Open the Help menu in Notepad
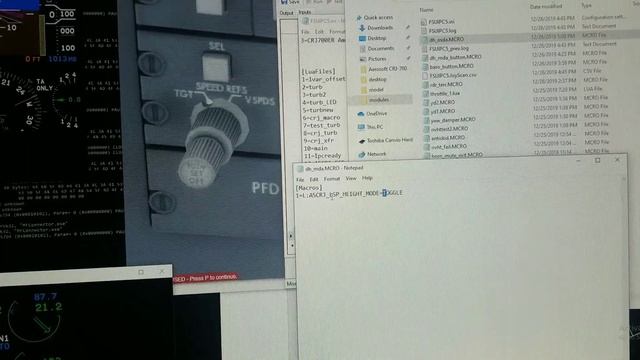The width and height of the screenshot is (640, 360). coord(367,178)
